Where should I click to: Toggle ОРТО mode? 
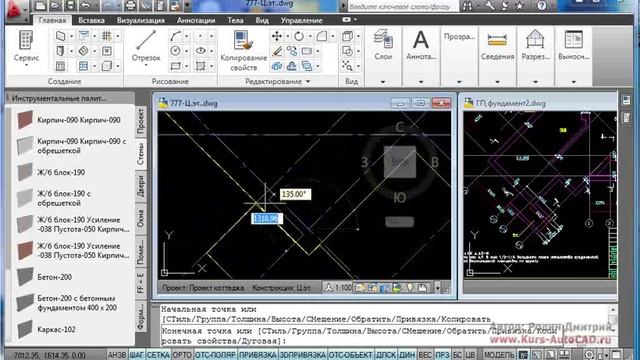coord(182,355)
